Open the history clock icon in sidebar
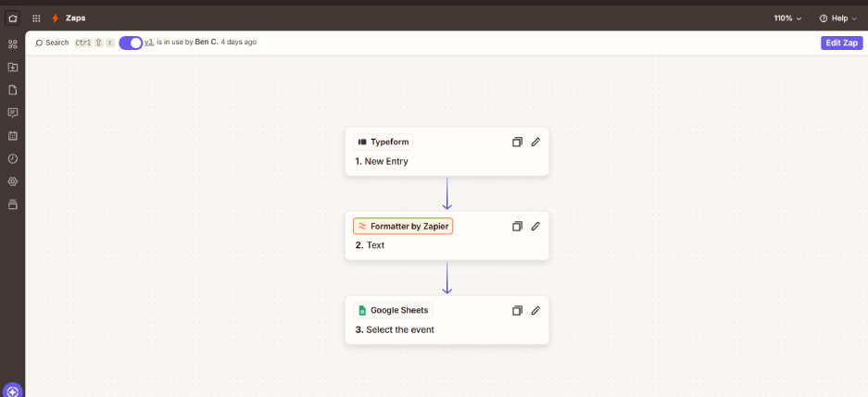The width and height of the screenshot is (868, 397). point(12,158)
